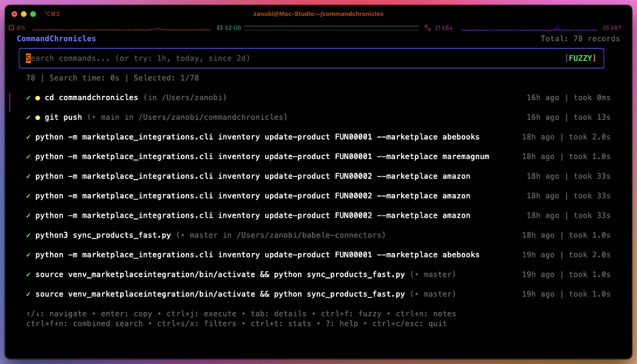Click the ctrl+n: notes hint

(x=426, y=314)
